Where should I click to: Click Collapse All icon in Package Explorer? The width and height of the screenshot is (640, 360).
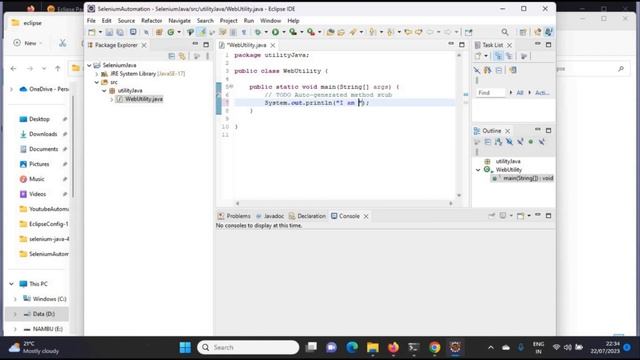[171, 56]
